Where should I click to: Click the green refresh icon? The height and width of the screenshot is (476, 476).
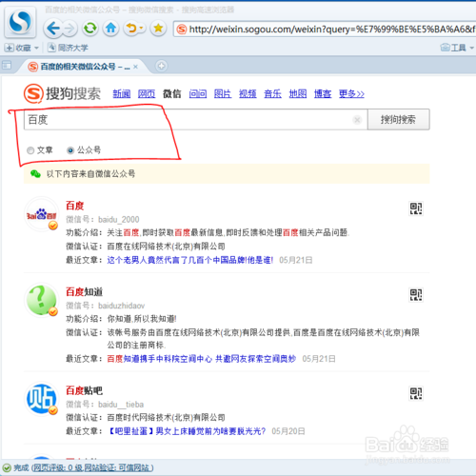tap(90, 29)
